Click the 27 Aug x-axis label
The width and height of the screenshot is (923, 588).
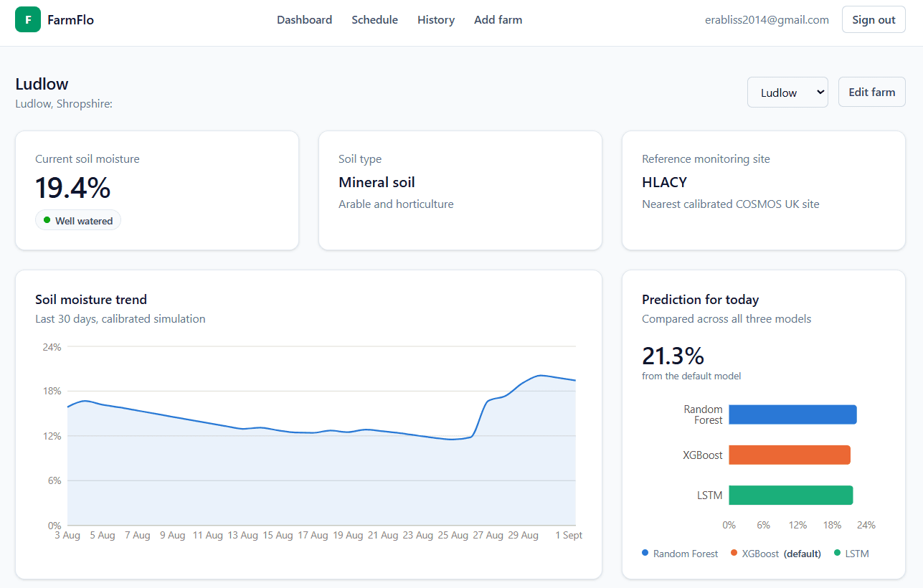(x=488, y=535)
